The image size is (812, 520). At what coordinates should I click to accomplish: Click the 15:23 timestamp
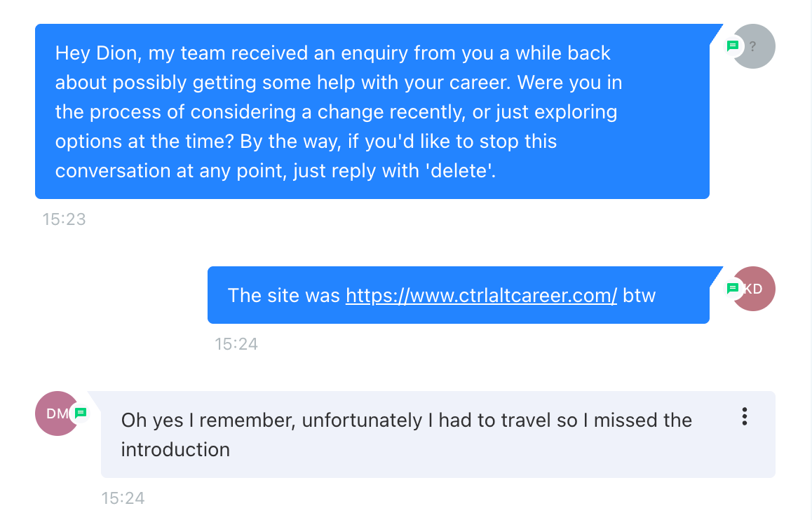[x=64, y=219]
